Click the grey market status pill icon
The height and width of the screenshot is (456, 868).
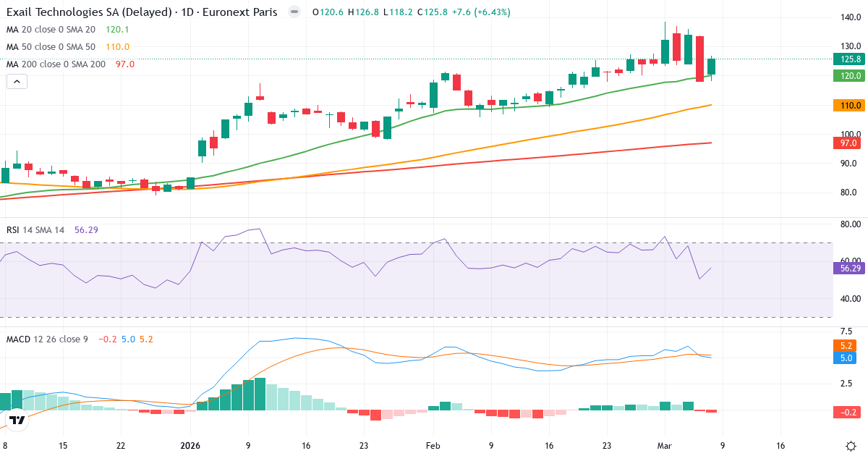pyautogui.click(x=294, y=12)
